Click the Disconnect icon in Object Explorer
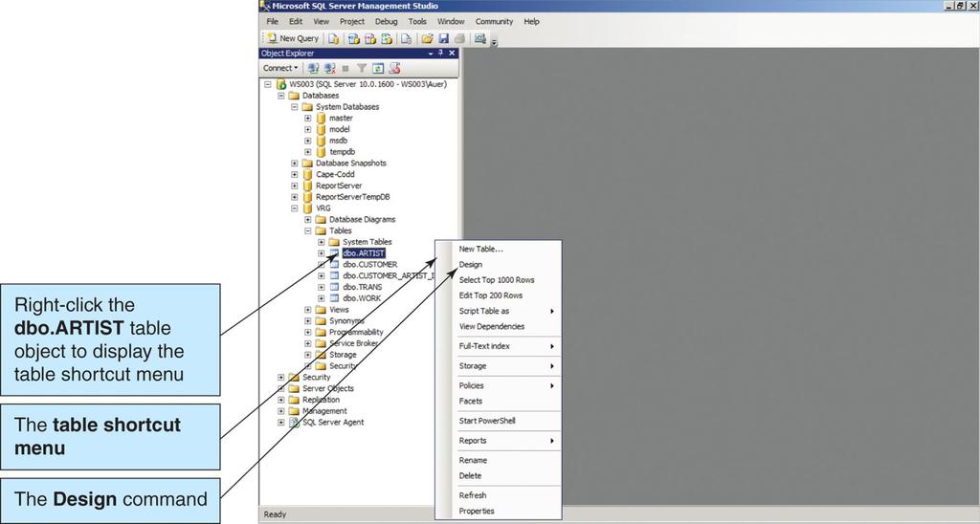Image resolution: width=980 pixels, height=524 pixels. point(330,68)
